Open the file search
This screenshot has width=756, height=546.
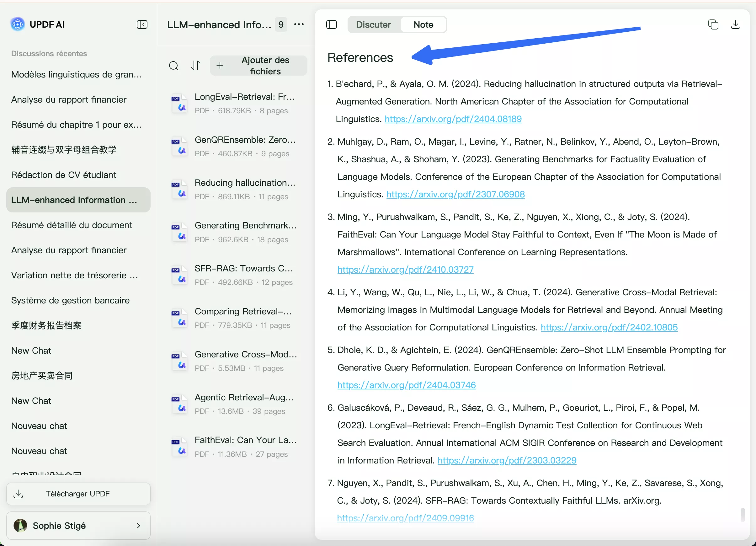coord(174,65)
